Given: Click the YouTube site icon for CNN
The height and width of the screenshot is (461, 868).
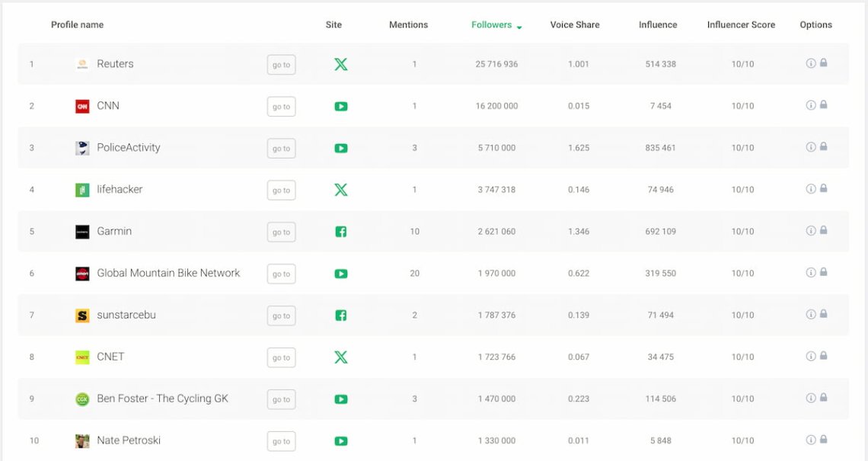Looking at the screenshot, I should (x=341, y=107).
